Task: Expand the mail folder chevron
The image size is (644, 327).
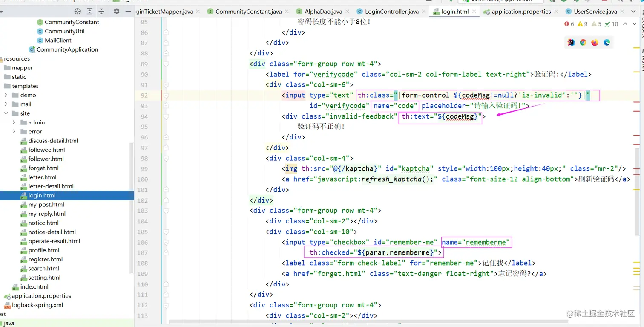Action: [x=6, y=104]
